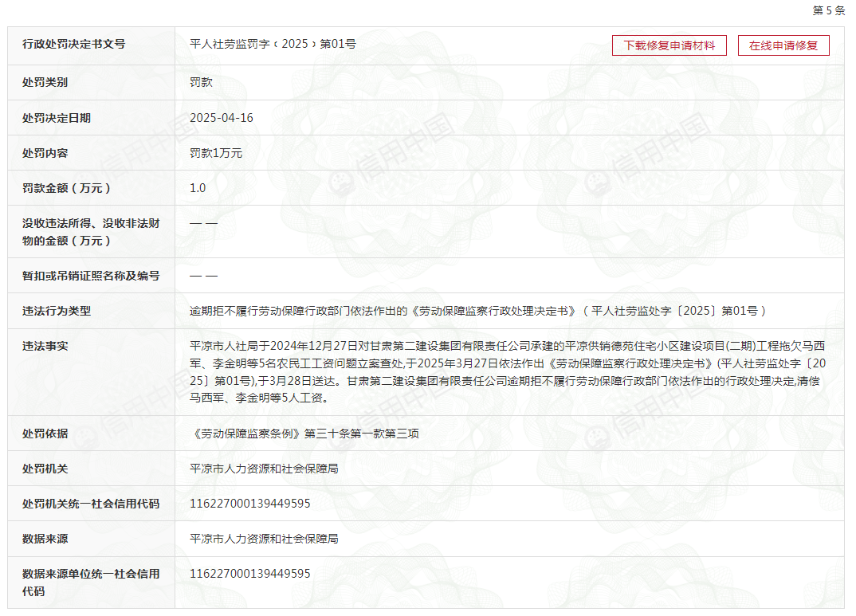856x616 pixels.
Task: Click 《劳动保障监察条例》第三十条第一款第三项
Action: click(304, 434)
